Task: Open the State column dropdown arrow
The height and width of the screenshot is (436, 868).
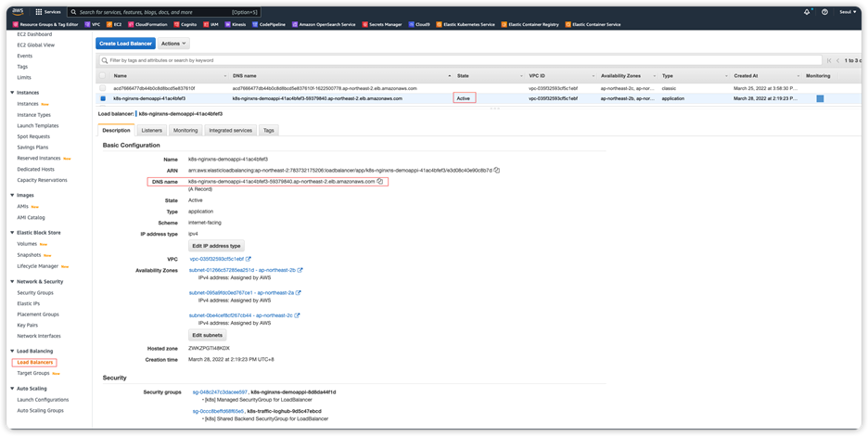Action: coord(521,76)
